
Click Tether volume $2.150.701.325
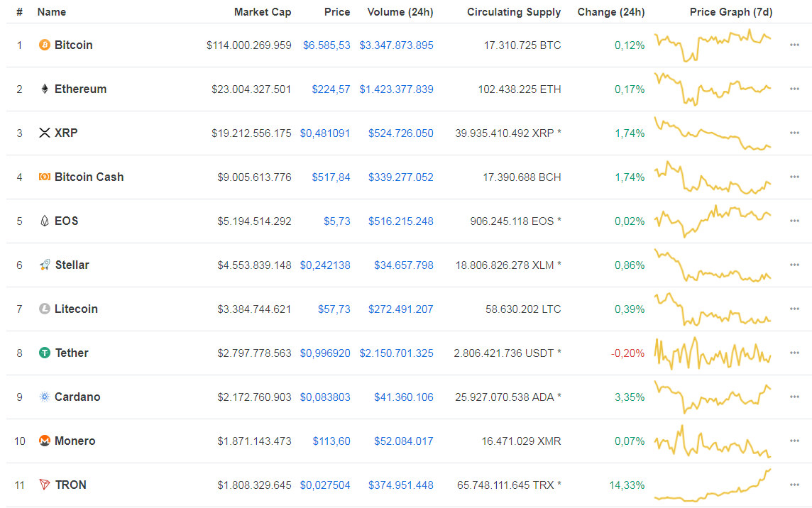click(396, 353)
